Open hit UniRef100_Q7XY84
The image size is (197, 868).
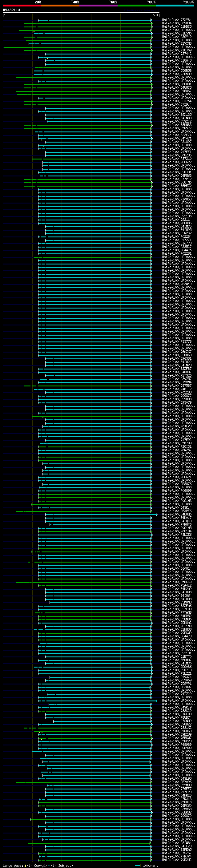click(x=177, y=20)
